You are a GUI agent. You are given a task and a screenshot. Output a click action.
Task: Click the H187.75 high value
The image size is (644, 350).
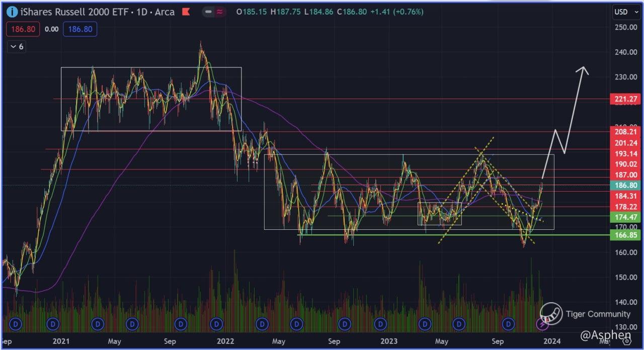tap(286, 12)
